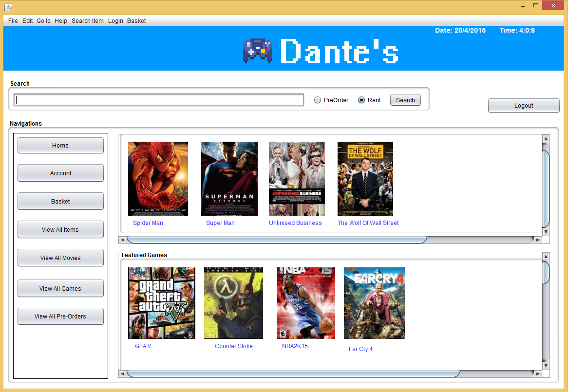Click the Grand Theft Auto V cover
The image size is (568, 392).
(x=161, y=303)
